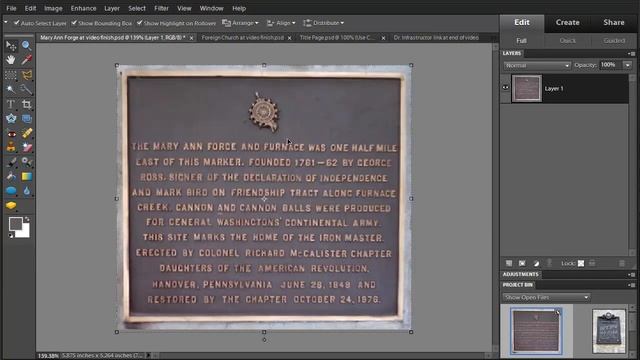The height and width of the screenshot is (360, 640).
Task: Open the Adjustments panel options menu
Action: (x=631, y=275)
